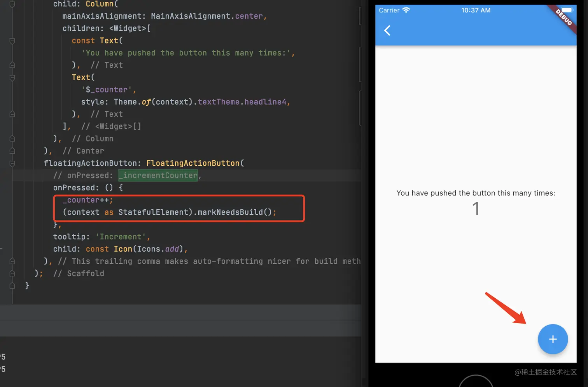The width and height of the screenshot is (588, 387).
Task: Click 'headline4' in the style line
Action: (x=265, y=102)
